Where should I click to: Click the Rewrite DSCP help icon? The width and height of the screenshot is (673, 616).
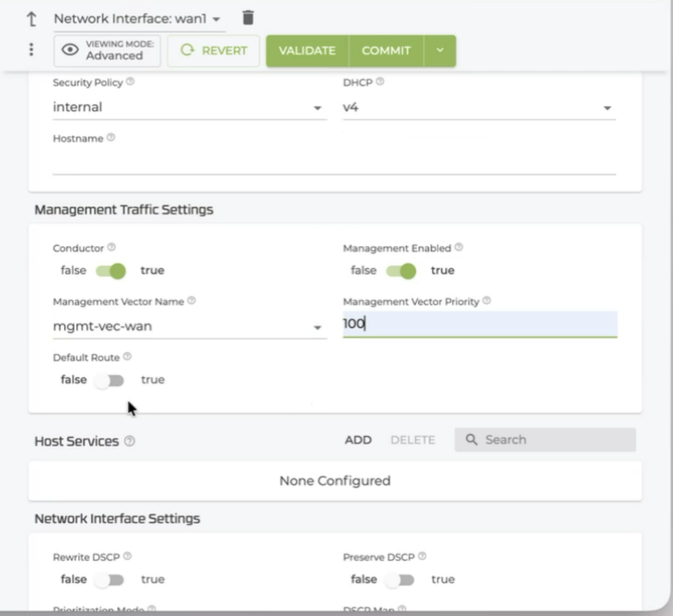point(127,556)
